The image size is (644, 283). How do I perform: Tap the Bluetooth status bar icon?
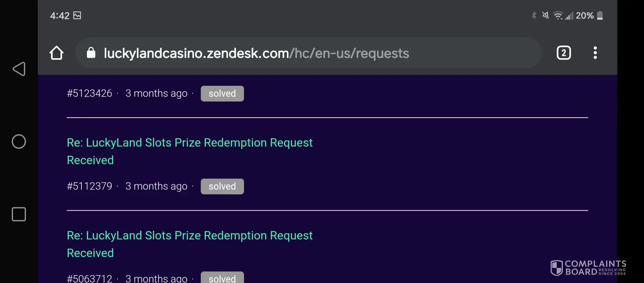(534, 15)
